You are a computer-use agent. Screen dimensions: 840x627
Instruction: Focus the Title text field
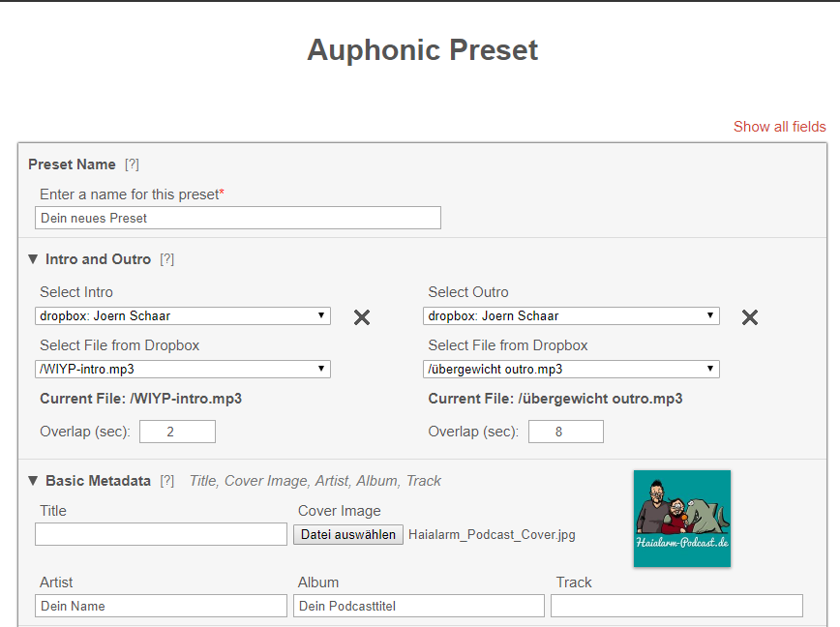pos(161,534)
